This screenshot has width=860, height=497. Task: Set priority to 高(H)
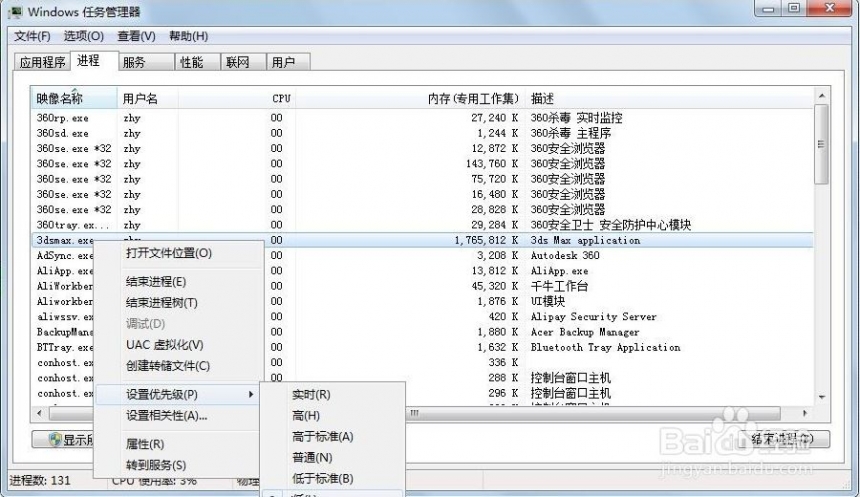coord(305,416)
